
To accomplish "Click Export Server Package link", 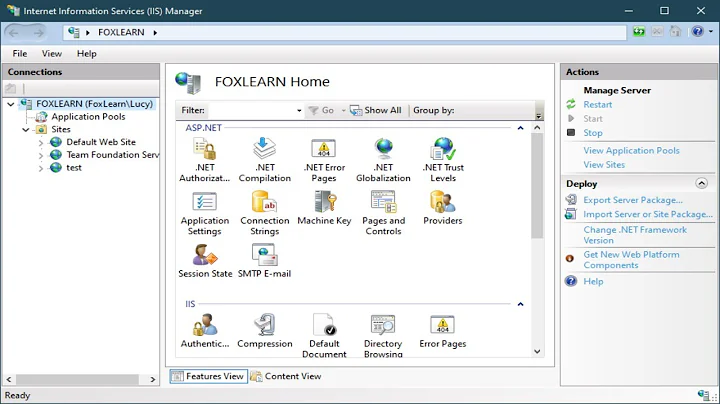I will pyautogui.click(x=633, y=200).
